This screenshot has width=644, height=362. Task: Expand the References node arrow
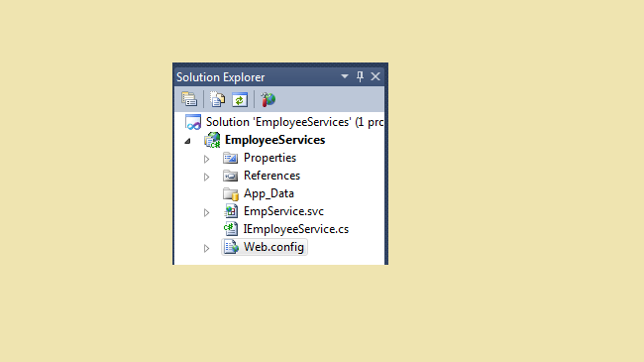[207, 177]
